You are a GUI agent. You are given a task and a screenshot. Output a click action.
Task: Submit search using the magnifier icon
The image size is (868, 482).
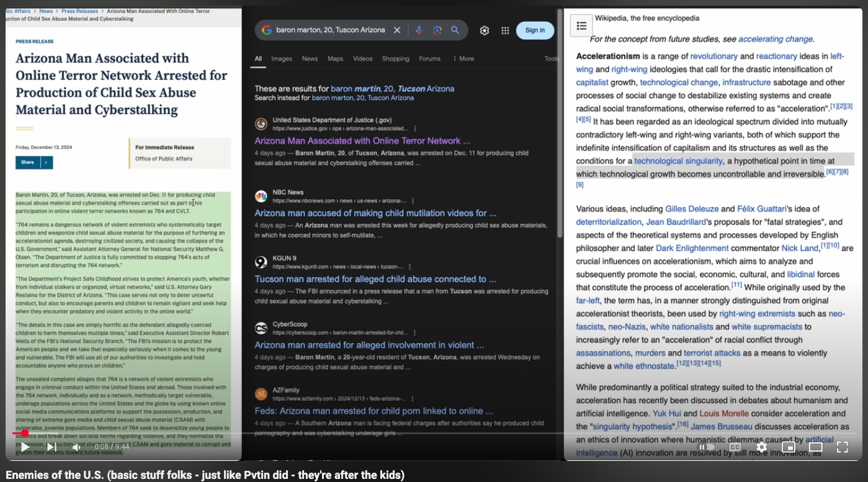[x=455, y=30]
